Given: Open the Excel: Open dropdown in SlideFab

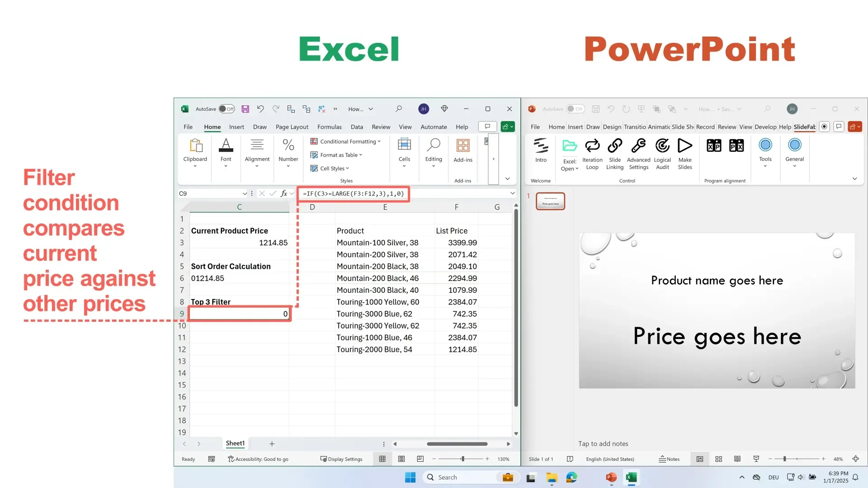Looking at the screenshot, I should click(570, 165).
